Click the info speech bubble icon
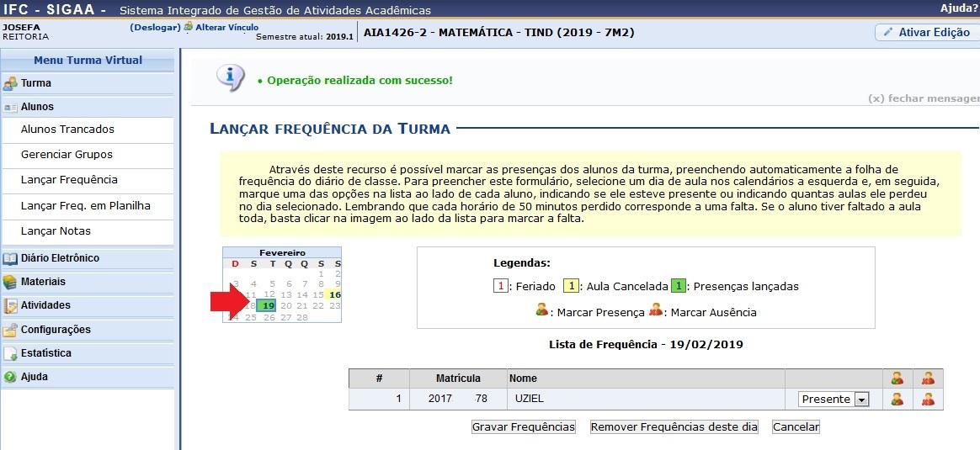 [x=231, y=78]
